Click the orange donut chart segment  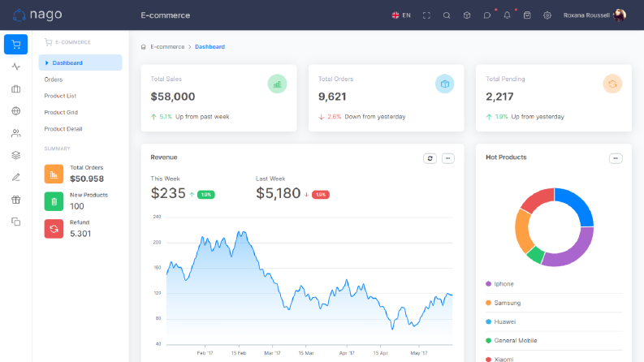[x=523, y=231]
